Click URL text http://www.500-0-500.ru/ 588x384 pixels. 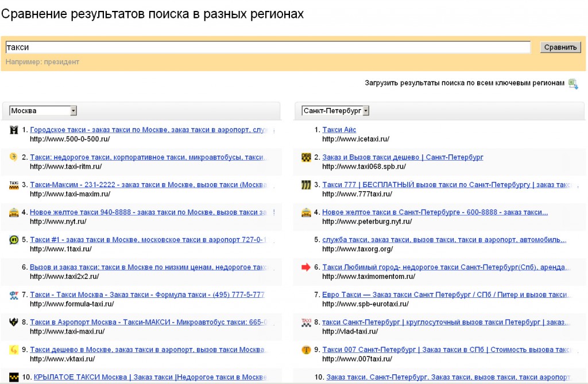[69, 139]
